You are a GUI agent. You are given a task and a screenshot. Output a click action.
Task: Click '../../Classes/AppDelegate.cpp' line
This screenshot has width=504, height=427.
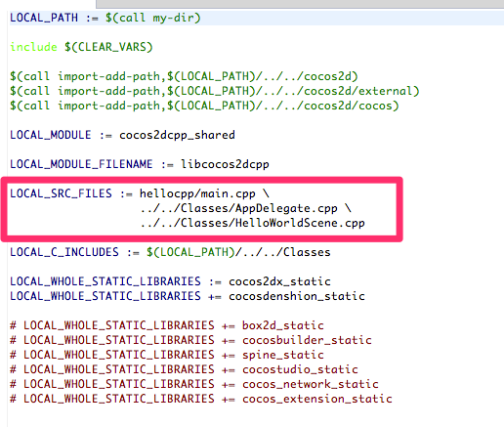point(246,208)
